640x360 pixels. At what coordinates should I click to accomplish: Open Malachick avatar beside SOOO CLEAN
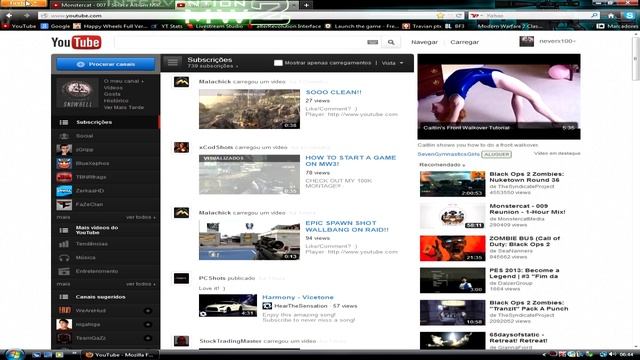click(181, 82)
